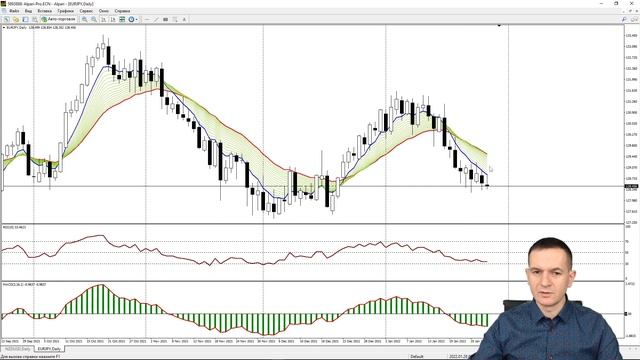Click the EURJPY Daily chart header text

[40, 27]
